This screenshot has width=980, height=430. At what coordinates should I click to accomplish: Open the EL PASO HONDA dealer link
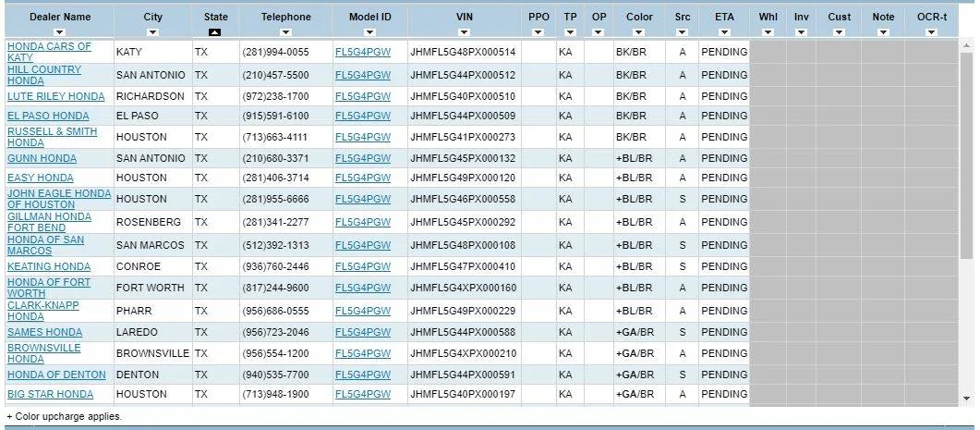[48, 116]
